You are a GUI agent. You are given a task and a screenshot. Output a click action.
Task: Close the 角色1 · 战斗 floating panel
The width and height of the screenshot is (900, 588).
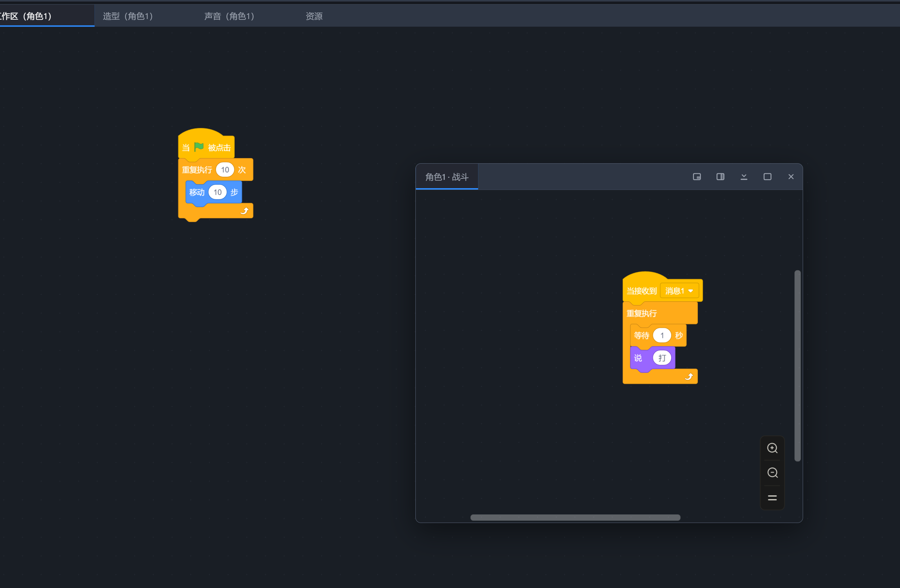pos(791,177)
